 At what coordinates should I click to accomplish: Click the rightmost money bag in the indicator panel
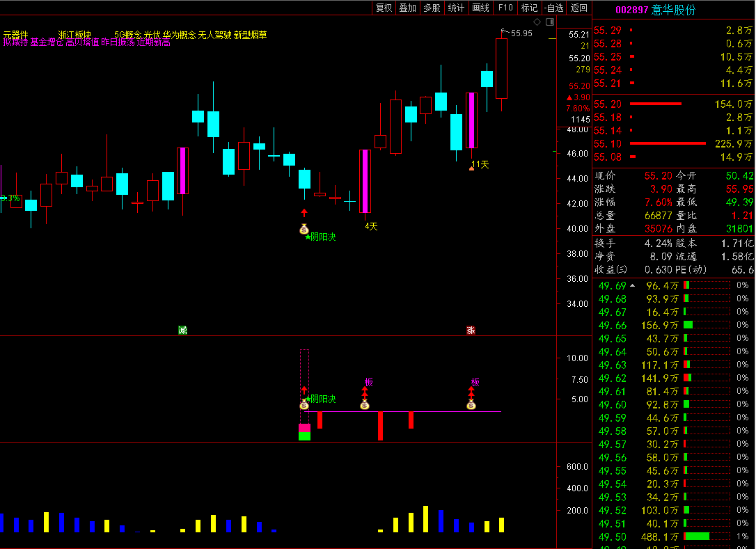coord(471,404)
